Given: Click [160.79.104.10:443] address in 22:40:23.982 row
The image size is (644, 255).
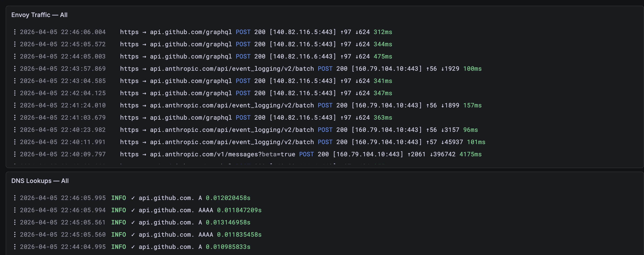Looking at the screenshot, I should click(x=387, y=130).
